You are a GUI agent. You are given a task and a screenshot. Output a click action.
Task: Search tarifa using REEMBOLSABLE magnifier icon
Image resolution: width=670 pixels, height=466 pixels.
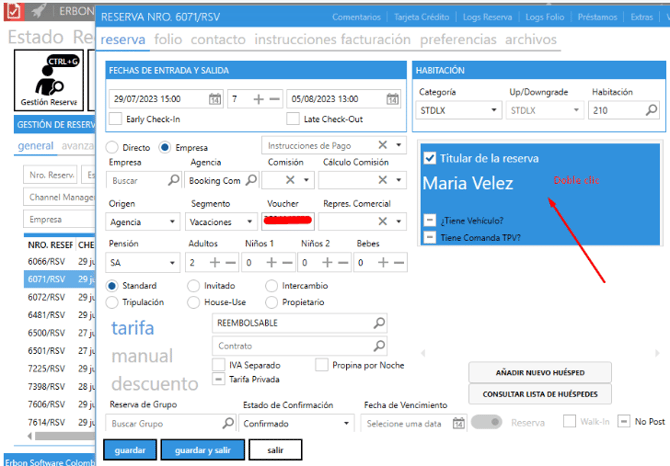[379, 324]
